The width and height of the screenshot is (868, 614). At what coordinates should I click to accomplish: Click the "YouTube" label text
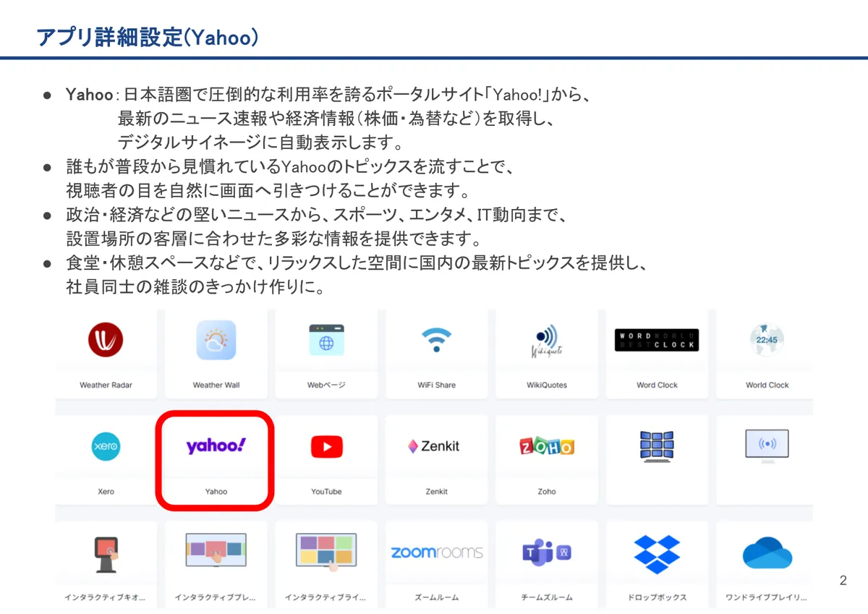tap(326, 492)
